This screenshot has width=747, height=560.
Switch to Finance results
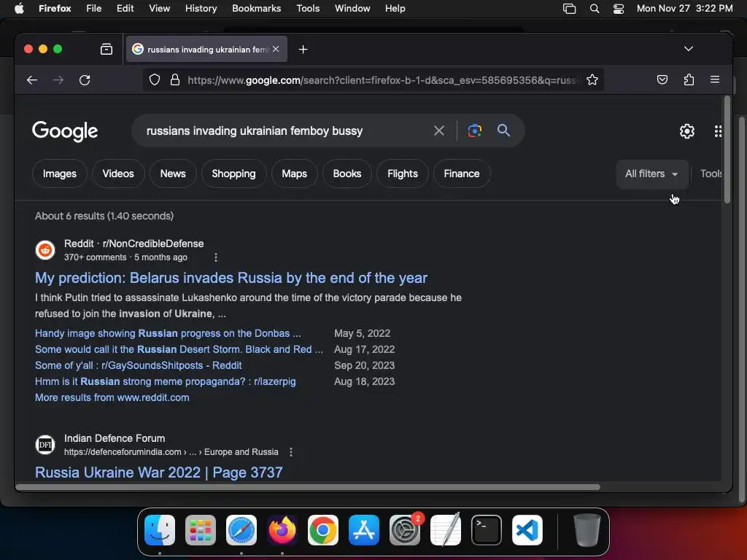(x=462, y=174)
